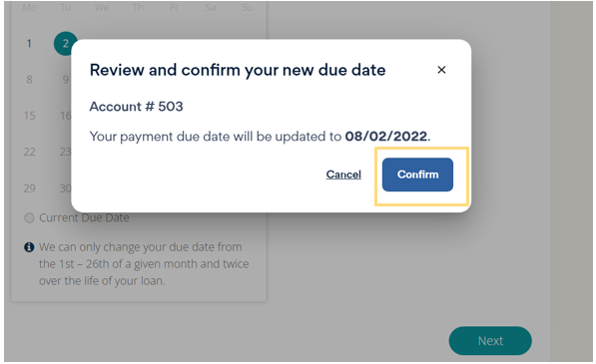Image resolution: width=596 pixels, height=364 pixels.
Task: Select the partially hidden day 30
Action: 65,188
